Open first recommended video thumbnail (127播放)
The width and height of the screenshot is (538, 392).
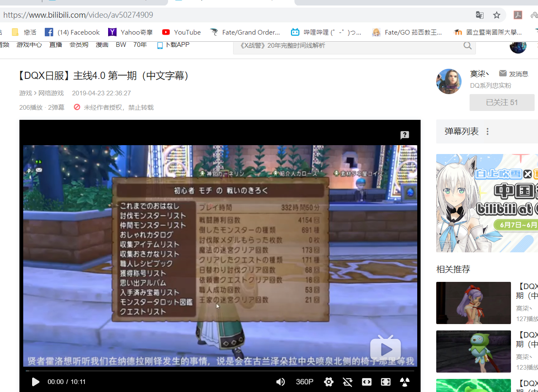pyautogui.click(x=473, y=303)
